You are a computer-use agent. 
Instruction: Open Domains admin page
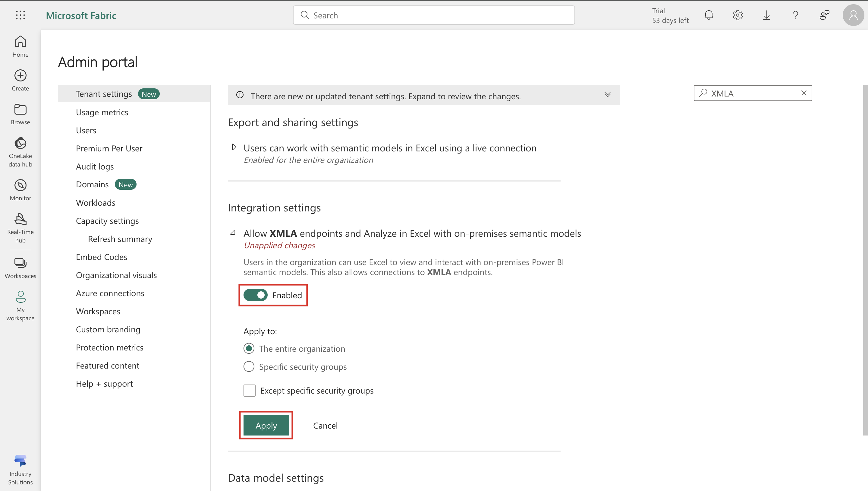(92, 185)
